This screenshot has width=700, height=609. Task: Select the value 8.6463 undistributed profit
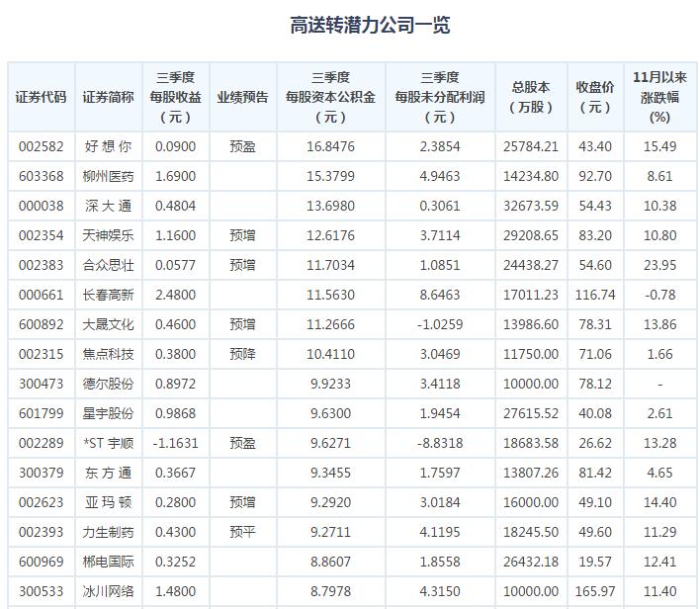coord(440,295)
